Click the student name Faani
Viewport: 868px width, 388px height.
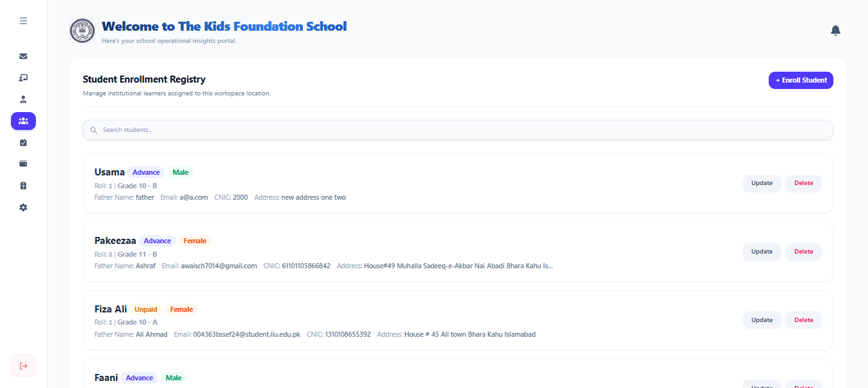click(x=106, y=378)
